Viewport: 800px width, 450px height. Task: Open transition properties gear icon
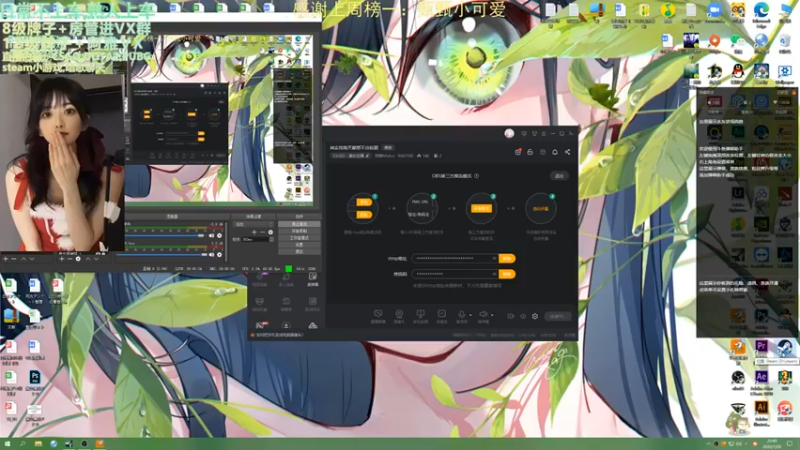coord(270,232)
